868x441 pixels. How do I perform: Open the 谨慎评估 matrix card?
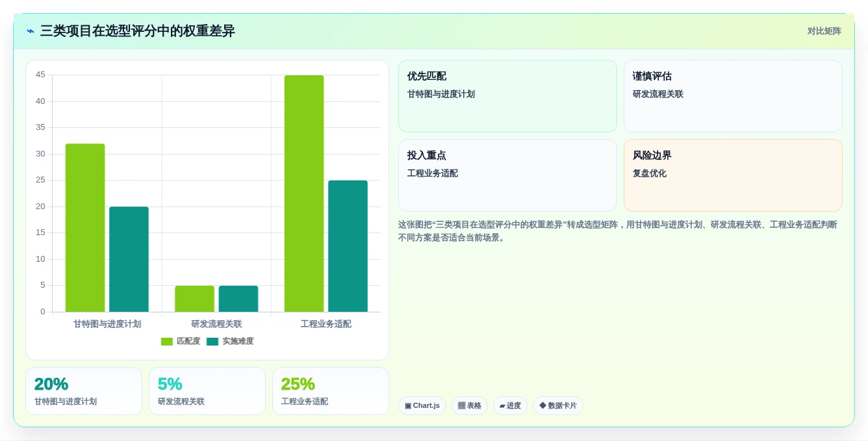tap(733, 96)
